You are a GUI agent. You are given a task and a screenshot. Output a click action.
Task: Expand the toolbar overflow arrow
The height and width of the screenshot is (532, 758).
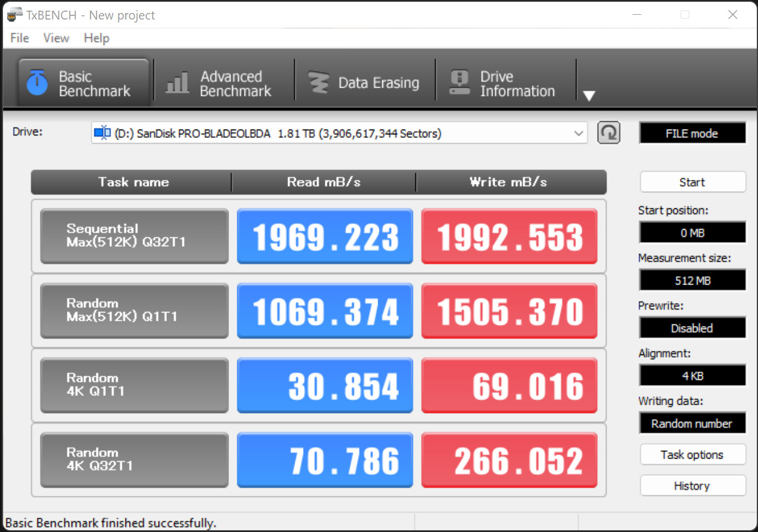point(589,96)
